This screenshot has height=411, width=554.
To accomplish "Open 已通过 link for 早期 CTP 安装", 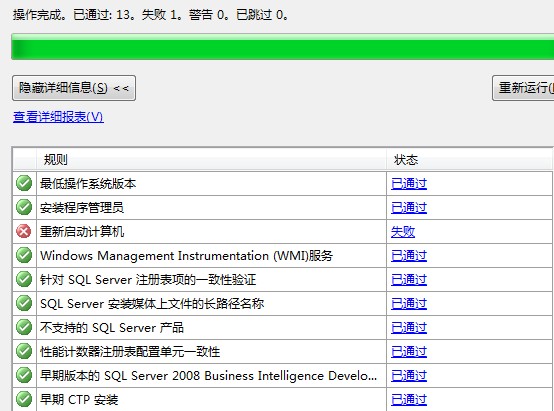I will [x=409, y=400].
